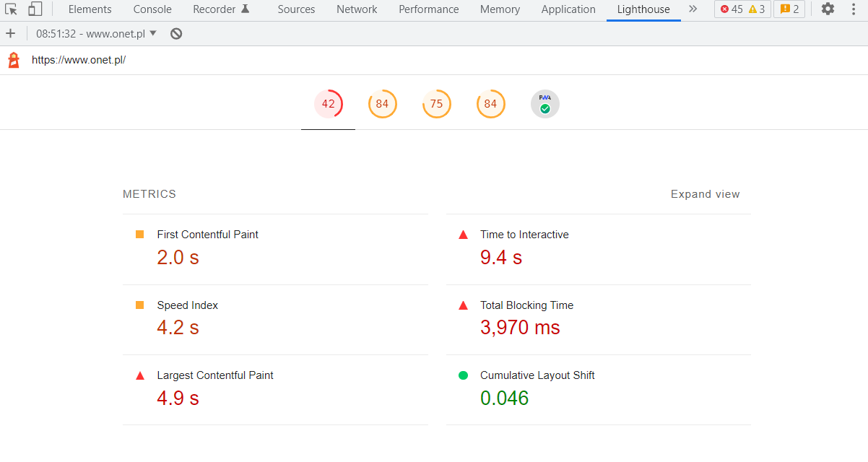Select the Lighthouse tab
The image size is (868, 462).
click(x=643, y=9)
